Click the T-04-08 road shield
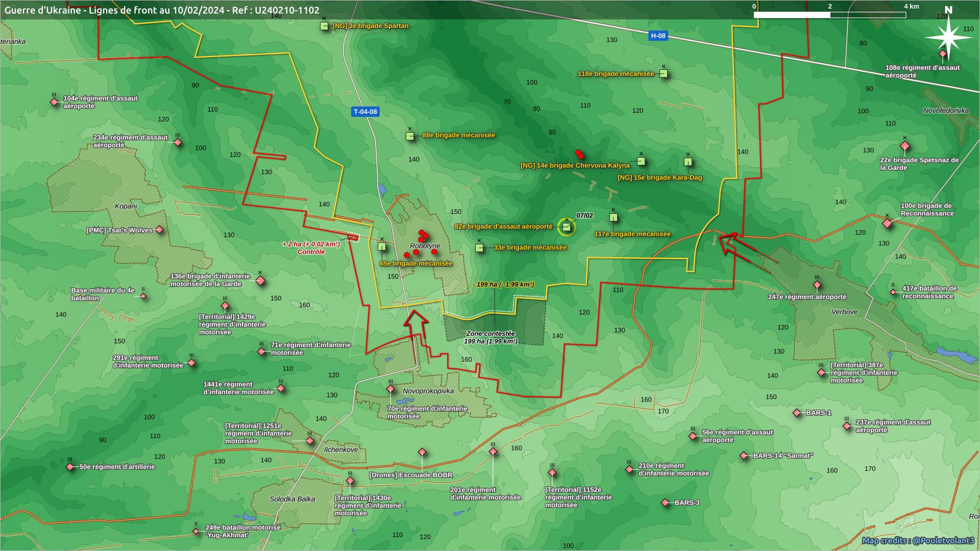 pyautogui.click(x=365, y=112)
